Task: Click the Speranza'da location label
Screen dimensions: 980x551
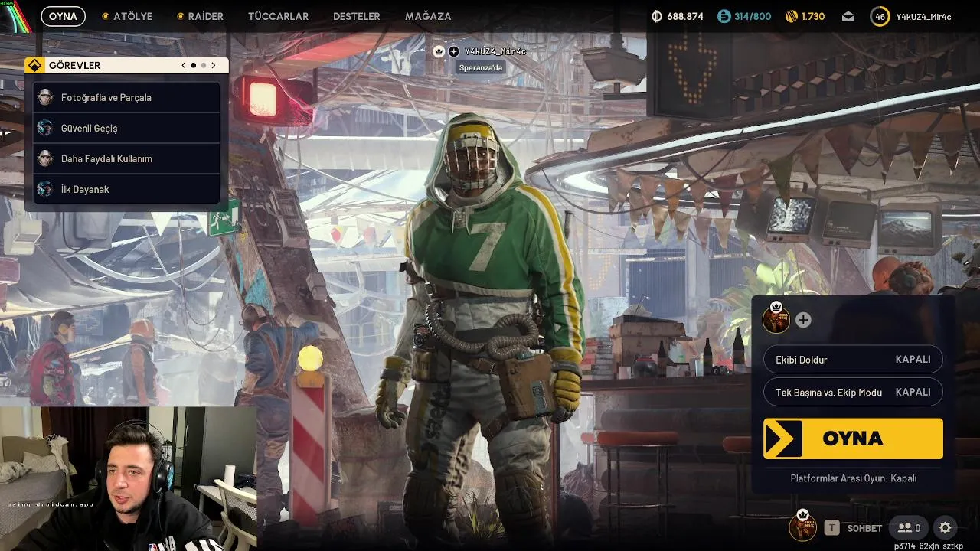Action: pos(481,67)
